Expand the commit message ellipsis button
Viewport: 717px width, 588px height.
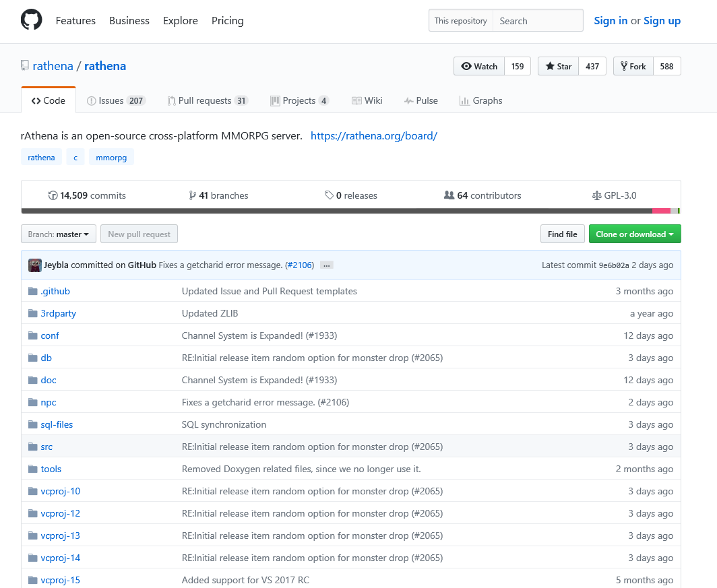click(x=326, y=265)
